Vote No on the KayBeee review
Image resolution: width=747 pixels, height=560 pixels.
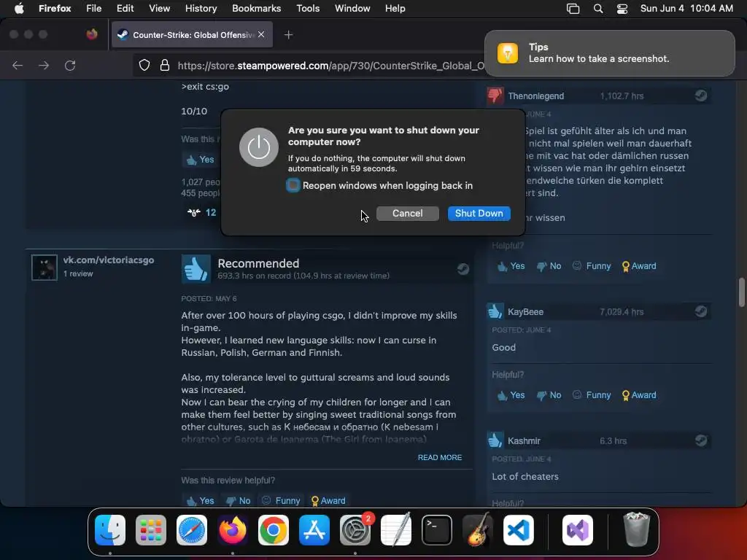point(549,395)
